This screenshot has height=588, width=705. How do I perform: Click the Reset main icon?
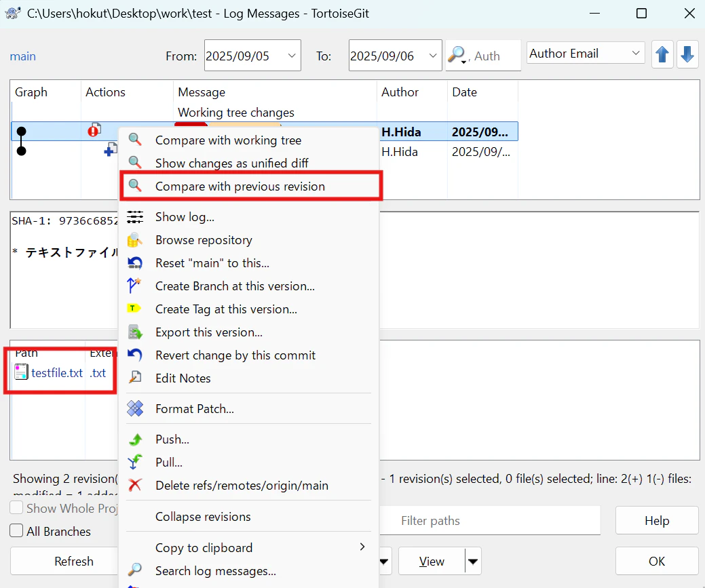(x=135, y=263)
